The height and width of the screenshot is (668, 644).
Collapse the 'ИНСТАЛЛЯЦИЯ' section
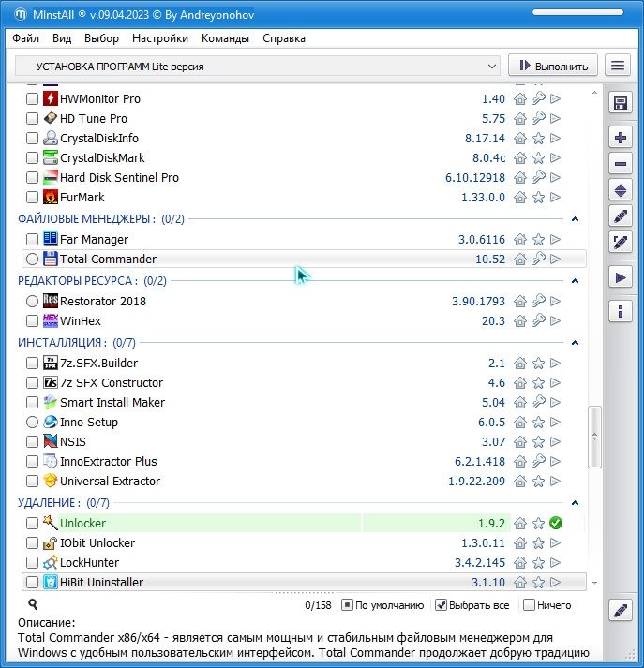[575, 343]
